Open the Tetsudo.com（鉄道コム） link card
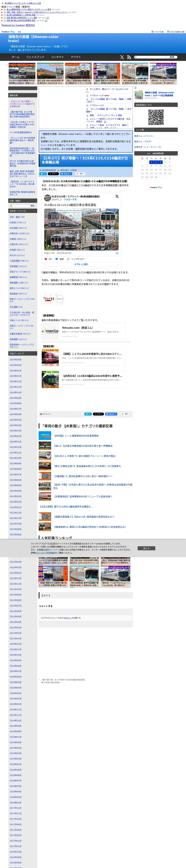 [84, 332]
